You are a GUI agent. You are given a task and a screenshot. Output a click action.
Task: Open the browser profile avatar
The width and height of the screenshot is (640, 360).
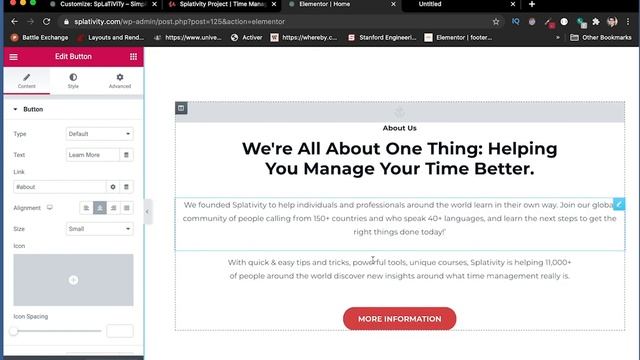click(612, 22)
